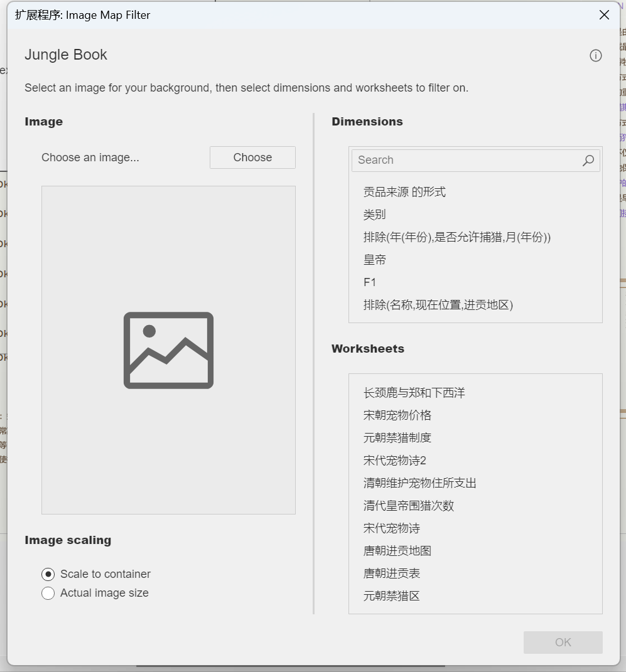Pick the 元朝禁猎制度 worksheet

pos(397,438)
